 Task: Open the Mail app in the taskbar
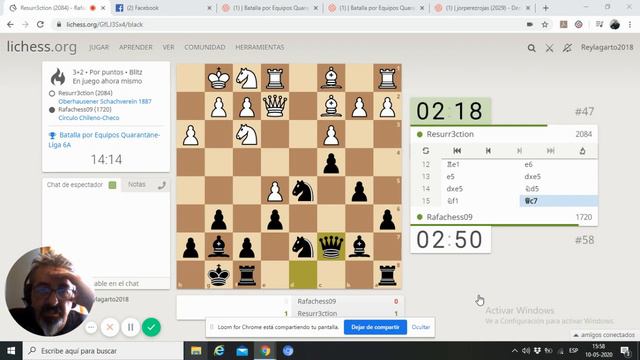pos(242,351)
